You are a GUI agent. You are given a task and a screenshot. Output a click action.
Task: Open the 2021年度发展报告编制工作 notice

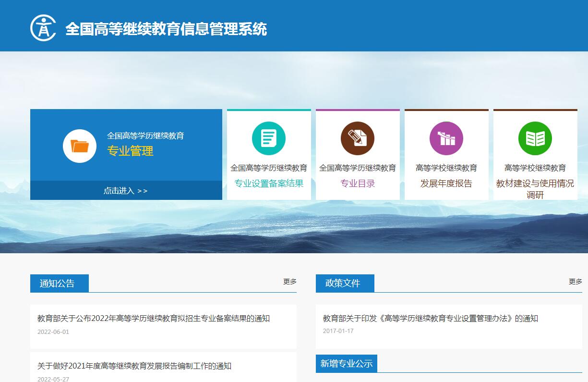coord(134,366)
